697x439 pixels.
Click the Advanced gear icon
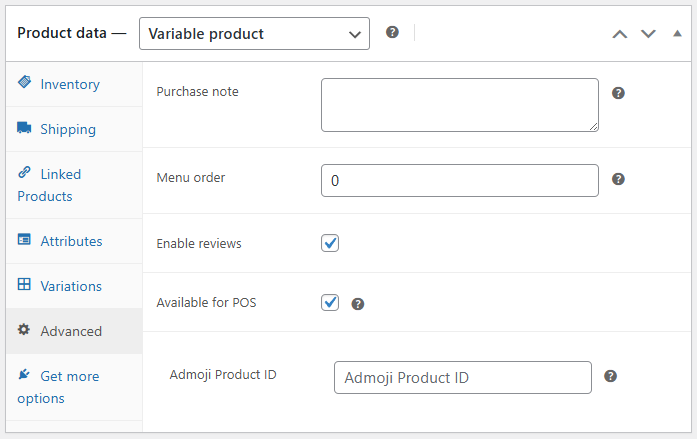24,329
